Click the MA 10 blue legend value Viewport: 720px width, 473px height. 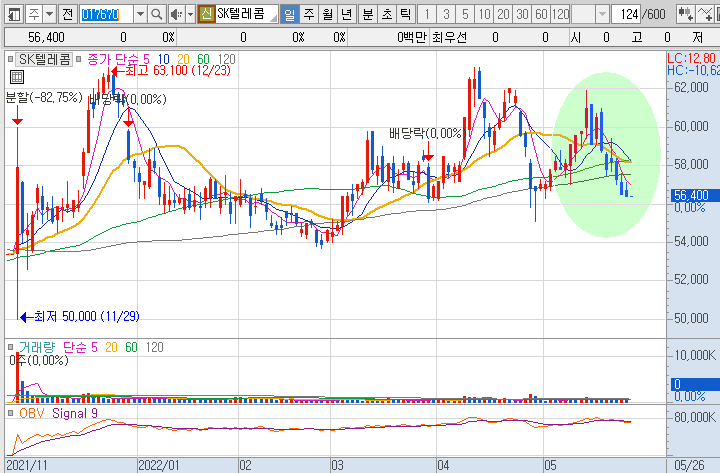click(164, 59)
